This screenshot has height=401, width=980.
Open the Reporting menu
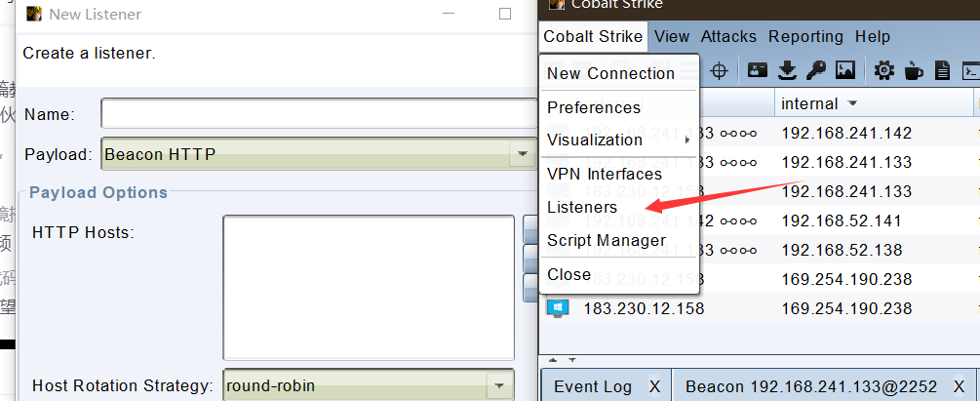click(805, 37)
